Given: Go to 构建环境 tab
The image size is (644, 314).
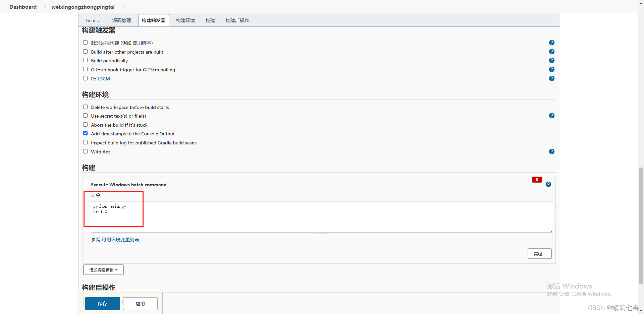Looking at the screenshot, I should coord(185,20).
